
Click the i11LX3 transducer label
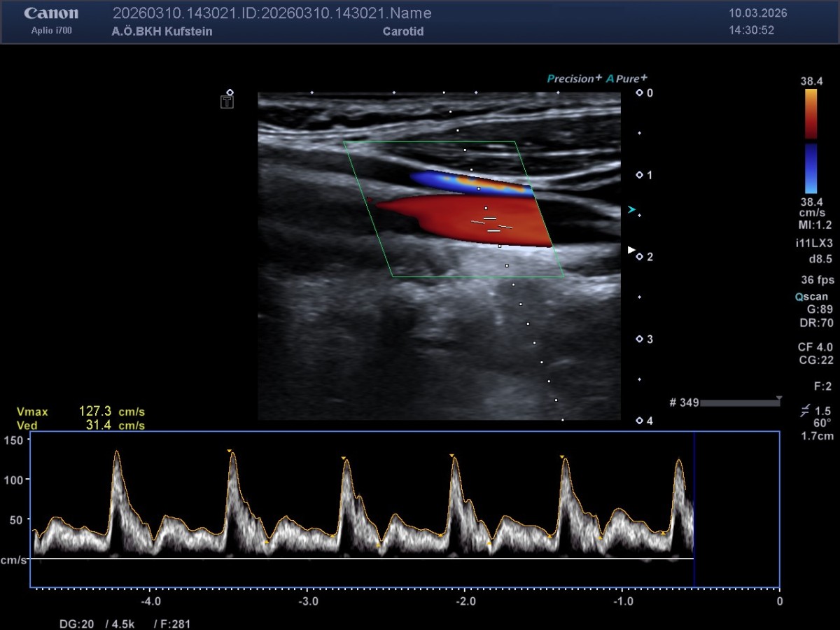[815, 243]
